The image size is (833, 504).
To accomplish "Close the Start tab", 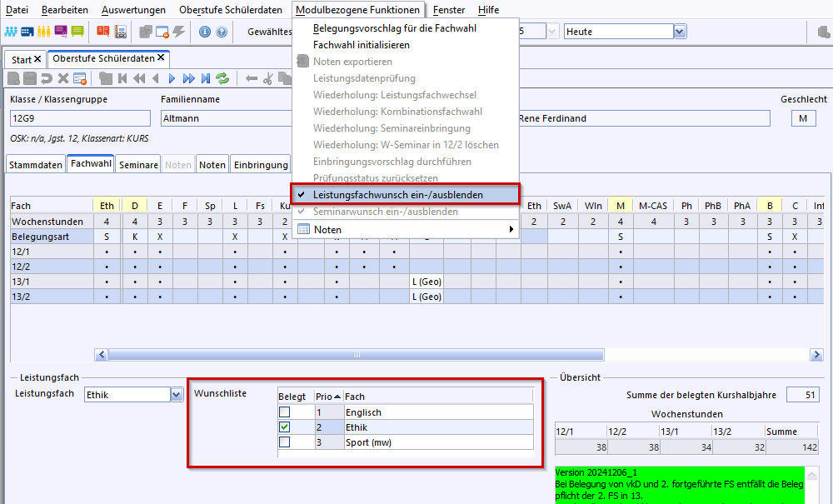I will tap(37, 59).
